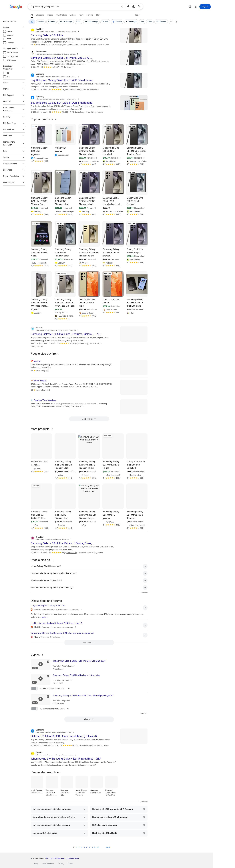Open the filter sliders icon chip
Image resolution: width=235 pixels, height=868 pixels.
click(32, 22)
